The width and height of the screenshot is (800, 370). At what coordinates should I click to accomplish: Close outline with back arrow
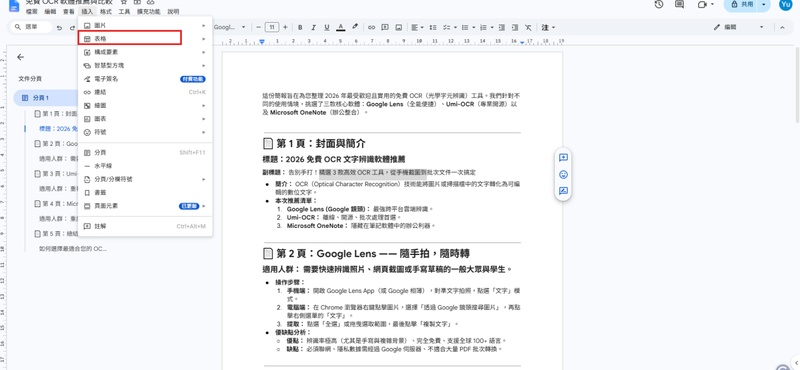pos(20,57)
